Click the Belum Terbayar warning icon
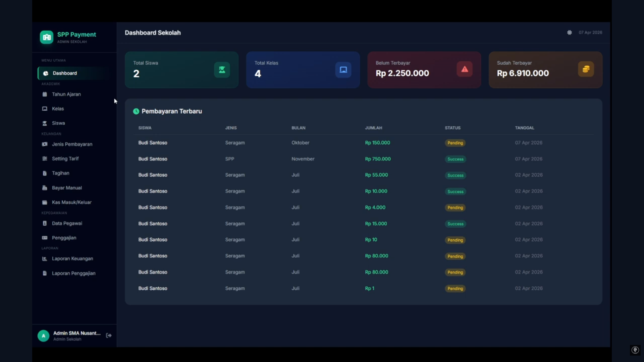 pos(465,69)
